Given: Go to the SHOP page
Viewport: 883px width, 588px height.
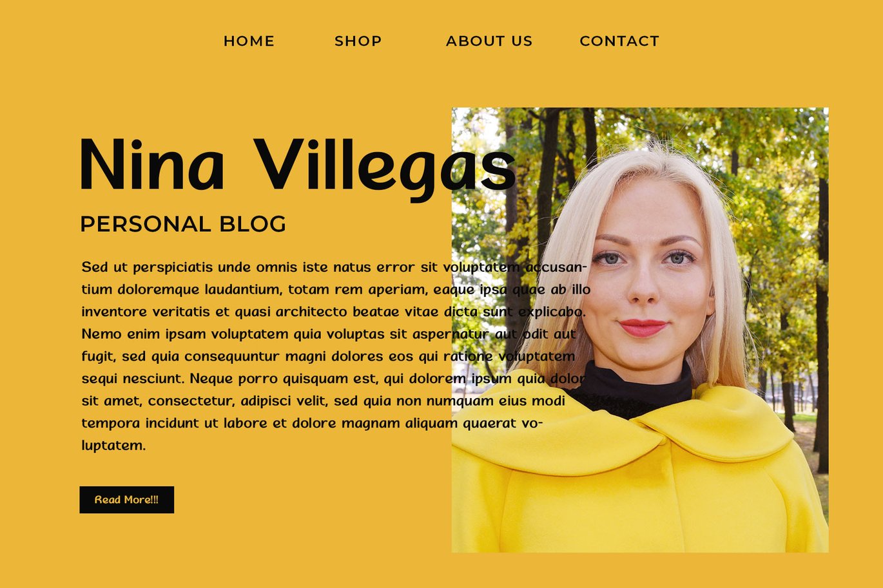Looking at the screenshot, I should coord(358,41).
